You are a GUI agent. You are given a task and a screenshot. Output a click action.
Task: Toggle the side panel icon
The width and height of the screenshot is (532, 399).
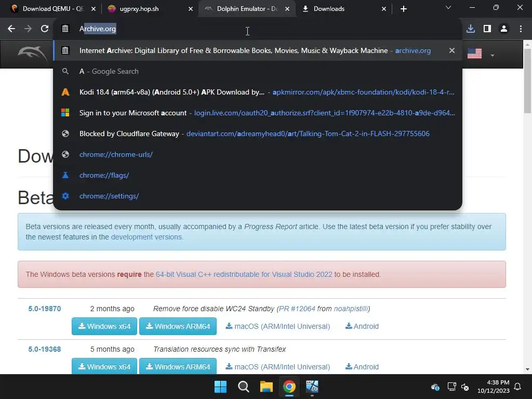click(x=487, y=29)
